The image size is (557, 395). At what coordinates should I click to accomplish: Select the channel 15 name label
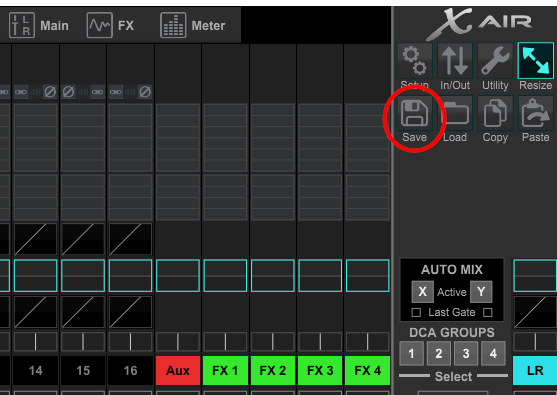coord(83,370)
